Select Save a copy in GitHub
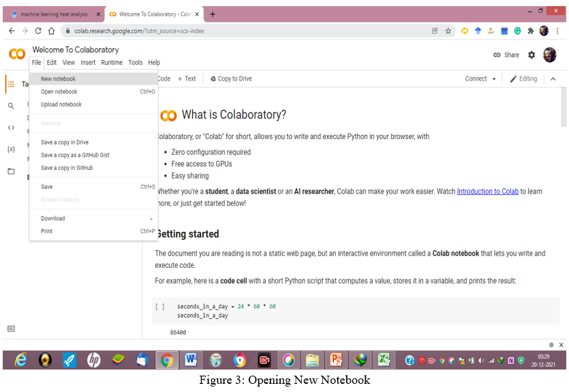 click(93, 168)
